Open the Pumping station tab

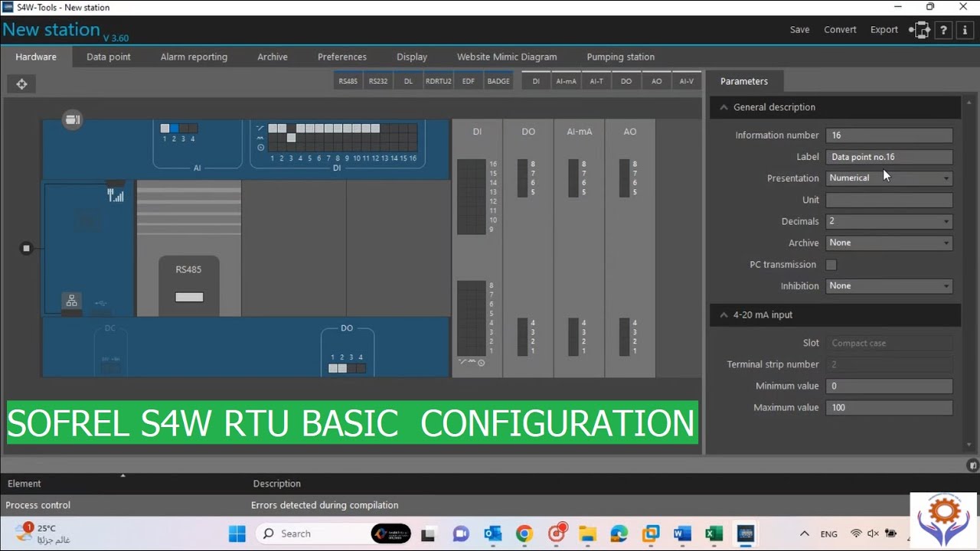[621, 57]
